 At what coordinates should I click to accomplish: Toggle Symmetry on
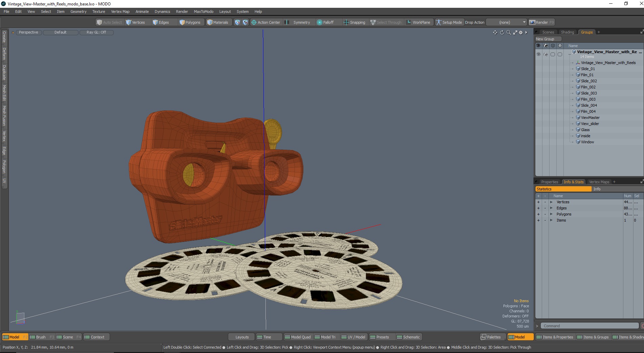click(x=298, y=22)
